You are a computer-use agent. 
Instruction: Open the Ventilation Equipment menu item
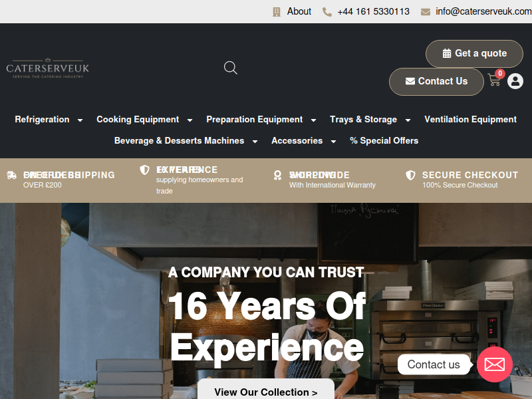coord(470,120)
